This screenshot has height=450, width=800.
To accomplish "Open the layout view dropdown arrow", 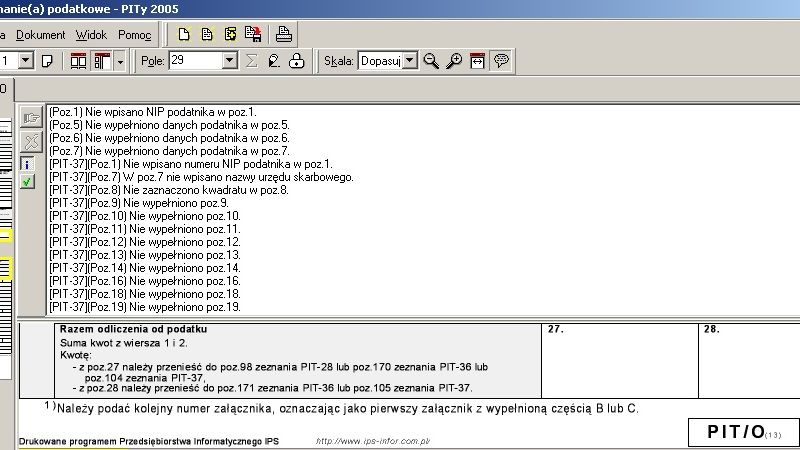I will pos(120,62).
